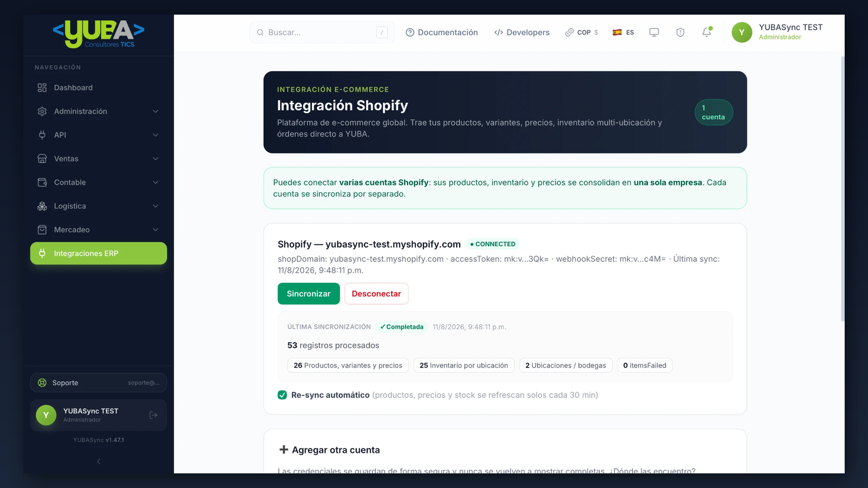
Task: Open the COP currency selector
Action: tap(582, 33)
